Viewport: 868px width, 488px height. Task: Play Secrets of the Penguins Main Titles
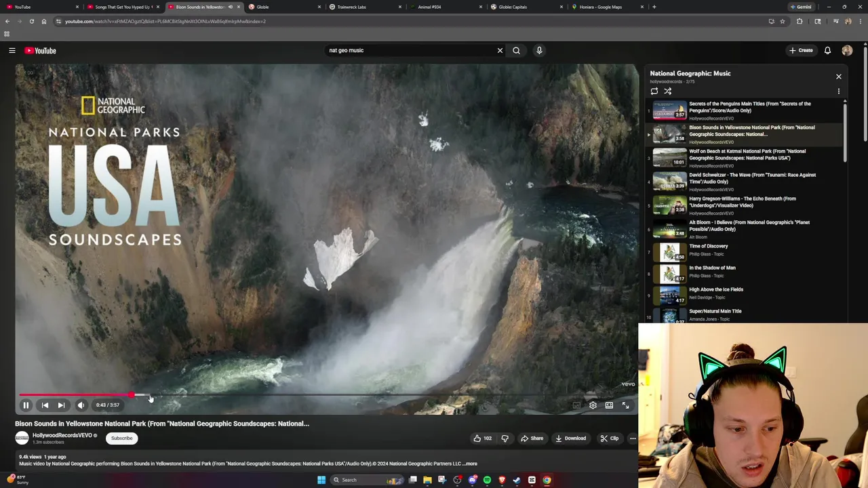click(744, 110)
